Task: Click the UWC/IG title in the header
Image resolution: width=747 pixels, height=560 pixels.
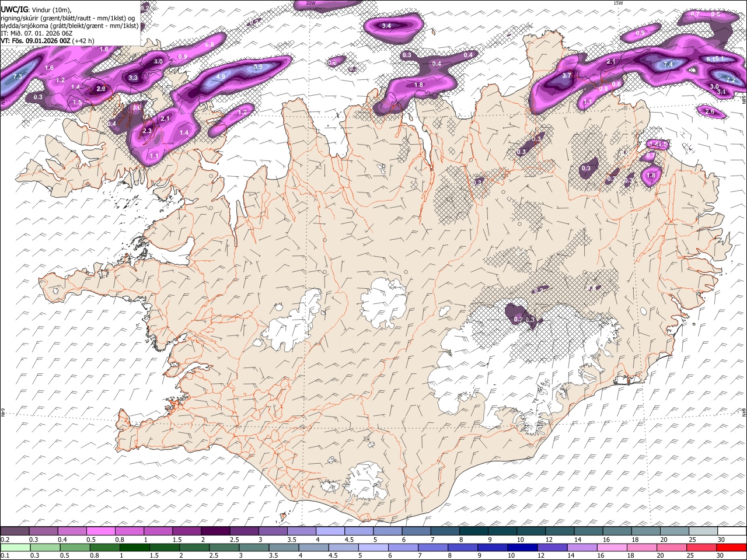Action: pyautogui.click(x=13, y=9)
